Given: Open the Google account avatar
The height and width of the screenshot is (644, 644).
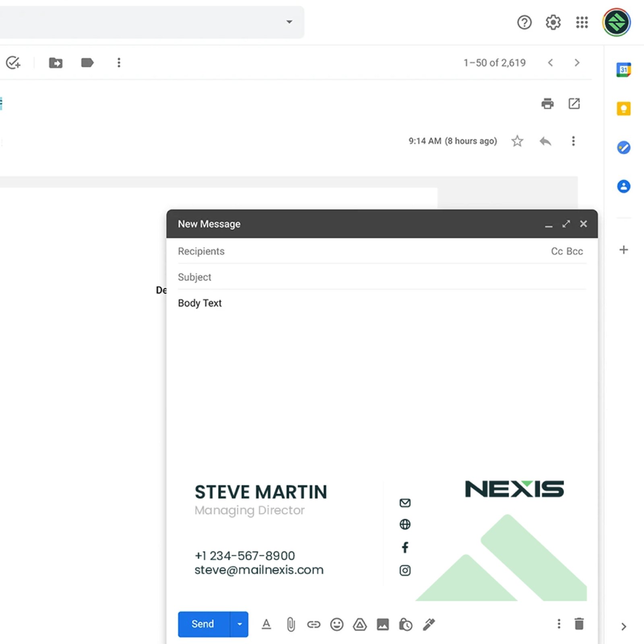Looking at the screenshot, I should [x=616, y=23].
